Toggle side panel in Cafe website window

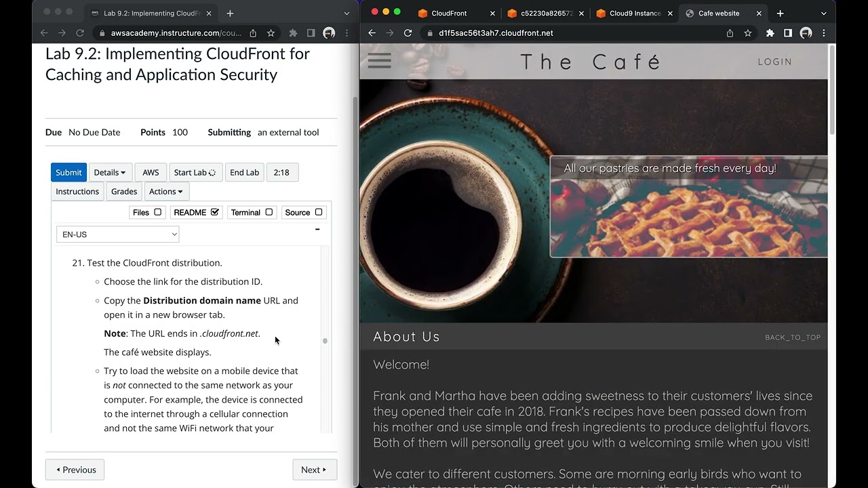tap(787, 33)
